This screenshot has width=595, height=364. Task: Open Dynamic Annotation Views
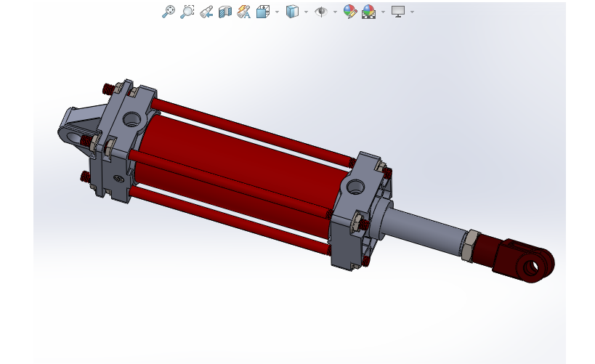click(x=243, y=12)
